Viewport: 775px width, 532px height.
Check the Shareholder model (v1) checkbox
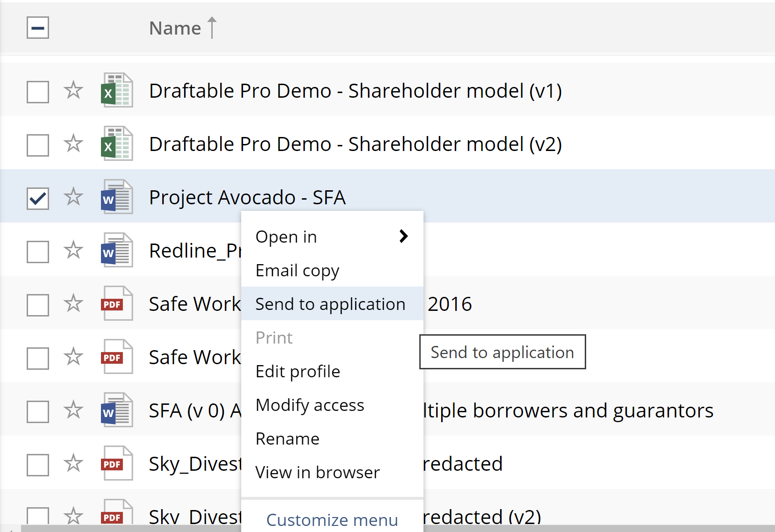[38, 92]
